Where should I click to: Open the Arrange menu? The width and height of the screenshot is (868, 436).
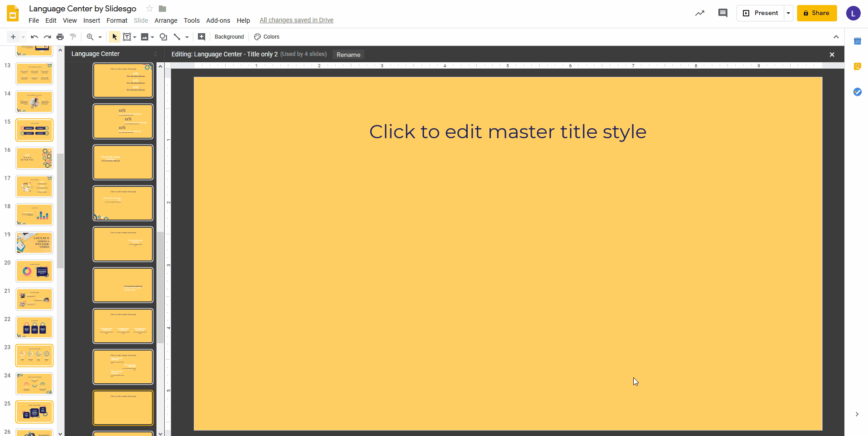166,20
